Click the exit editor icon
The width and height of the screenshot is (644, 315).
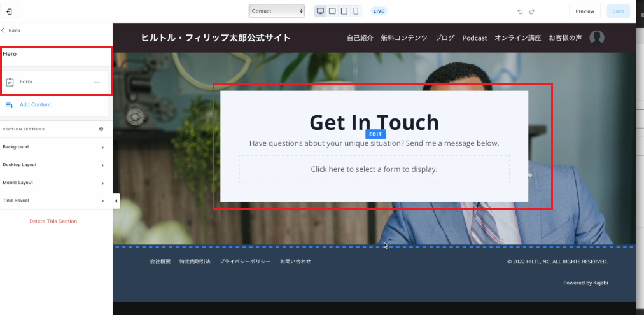click(x=9, y=11)
